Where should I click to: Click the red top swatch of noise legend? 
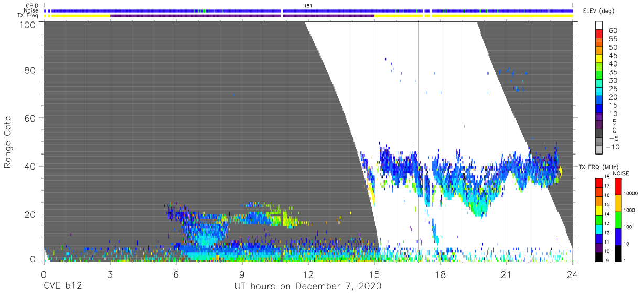coord(617,186)
